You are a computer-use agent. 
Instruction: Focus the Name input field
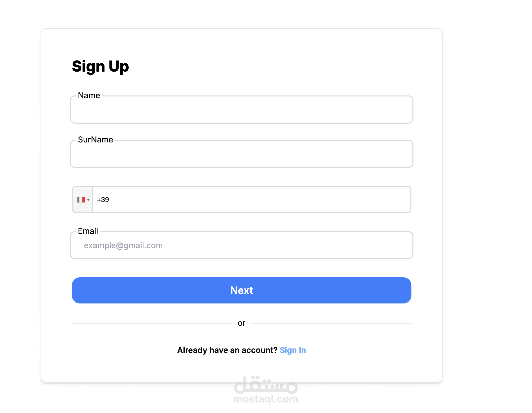(x=242, y=110)
